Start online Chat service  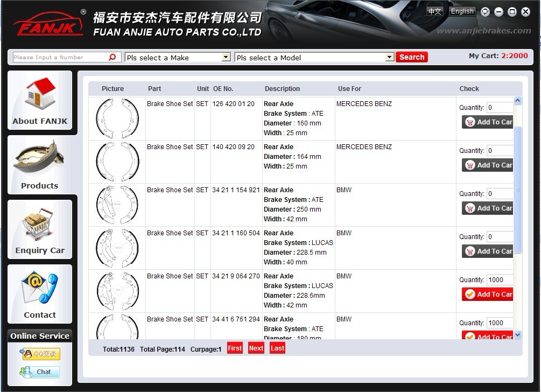coord(40,372)
